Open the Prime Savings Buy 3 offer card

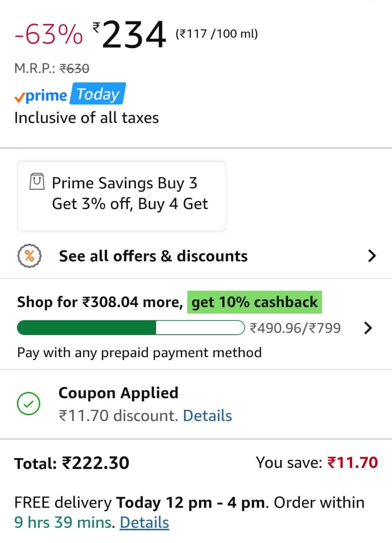coord(122,196)
